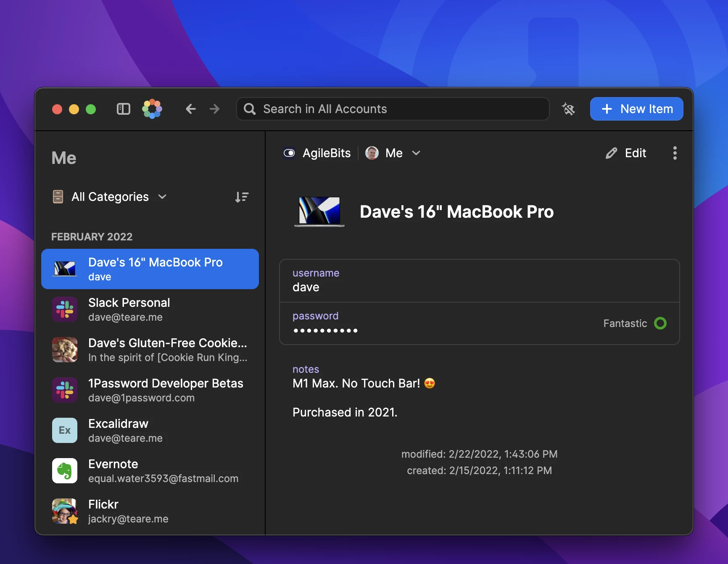Click the green Fantastic strength circle
This screenshot has height=564, width=728.
tap(660, 323)
